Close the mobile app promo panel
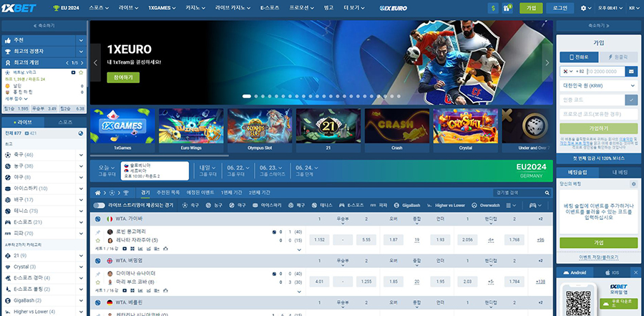The image size is (644, 316). click(x=636, y=272)
